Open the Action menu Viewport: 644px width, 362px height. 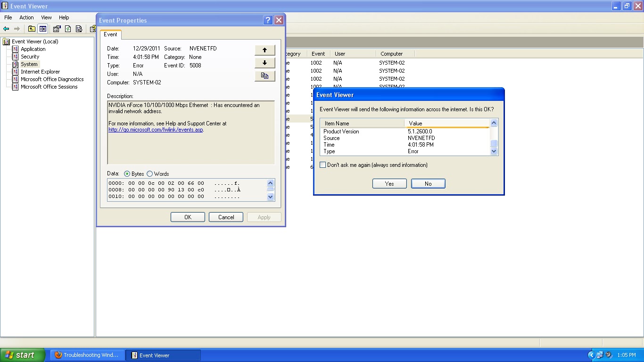pos(26,17)
